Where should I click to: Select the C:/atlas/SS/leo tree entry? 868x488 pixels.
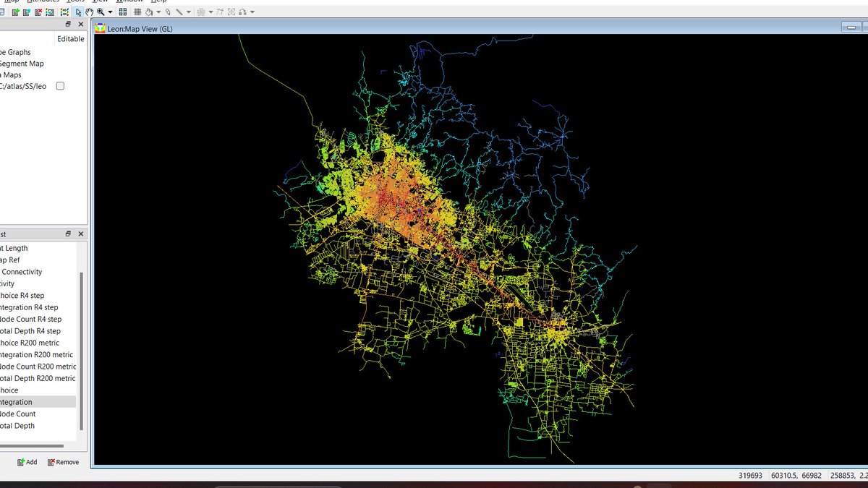click(x=22, y=86)
